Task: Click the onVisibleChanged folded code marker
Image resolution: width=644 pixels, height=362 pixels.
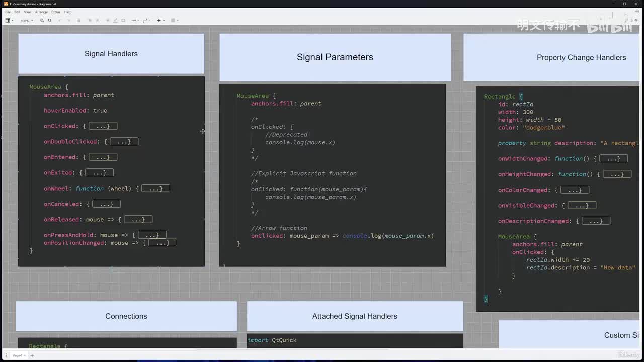Action: [x=582, y=206]
